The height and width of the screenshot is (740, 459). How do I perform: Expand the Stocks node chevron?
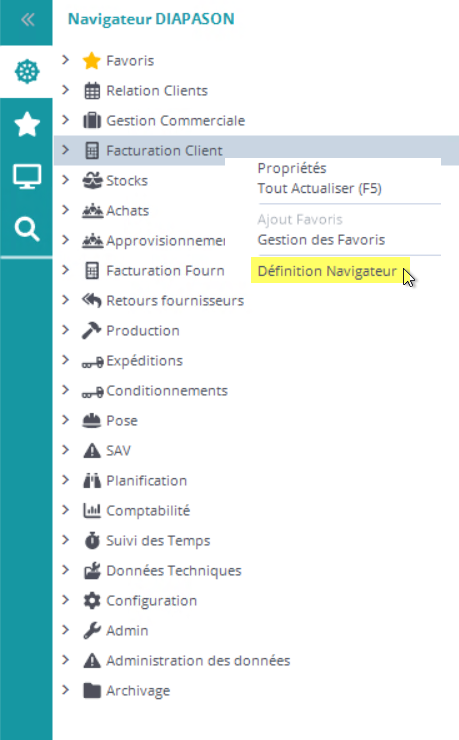(x=66, y=180)
